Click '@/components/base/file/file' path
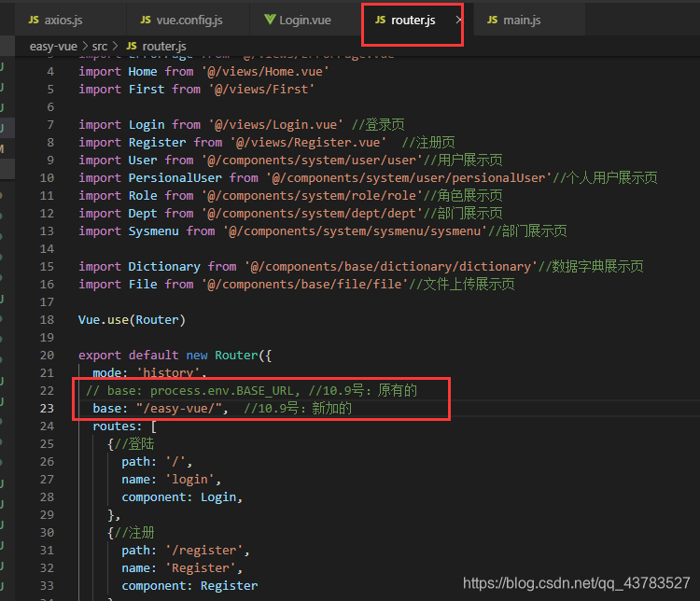This screenshot has height=601, width=700. (x=304, y=285)
